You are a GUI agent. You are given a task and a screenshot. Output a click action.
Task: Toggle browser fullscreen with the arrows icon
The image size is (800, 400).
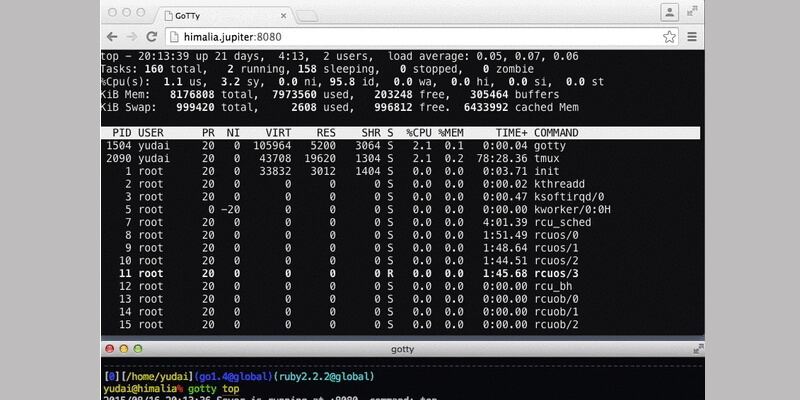point(690,11)
